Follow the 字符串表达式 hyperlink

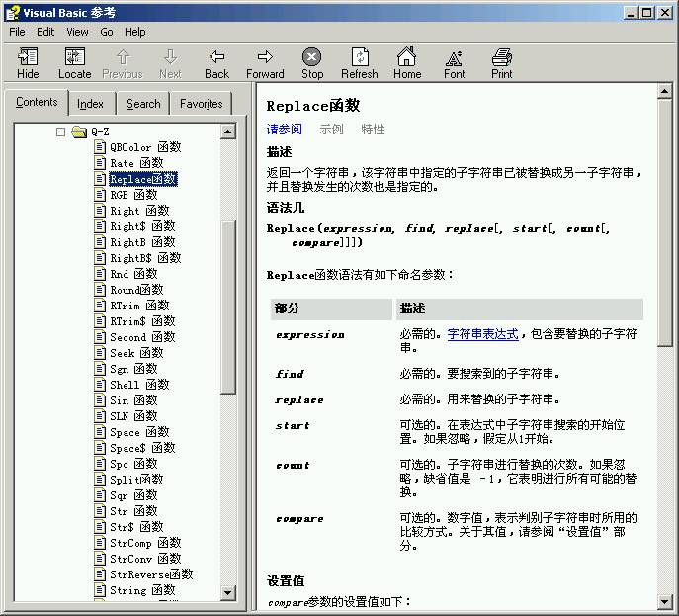[483, 334]
